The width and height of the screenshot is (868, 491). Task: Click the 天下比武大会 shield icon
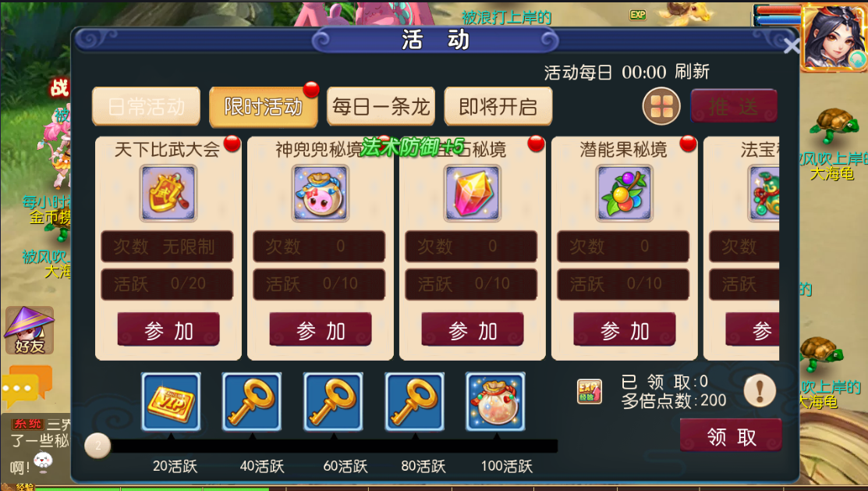(168, 194)
